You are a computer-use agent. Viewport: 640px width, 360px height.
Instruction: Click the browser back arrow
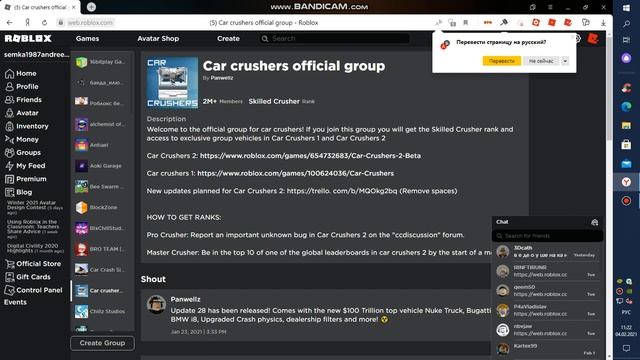pyautogui.click(x=9, y=23)
